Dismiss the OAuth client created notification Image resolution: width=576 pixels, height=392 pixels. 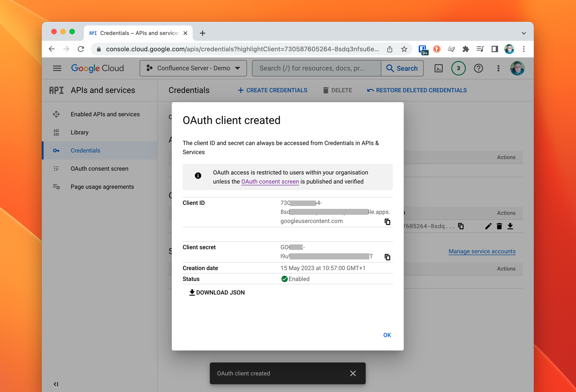click(x=353, y=373)
